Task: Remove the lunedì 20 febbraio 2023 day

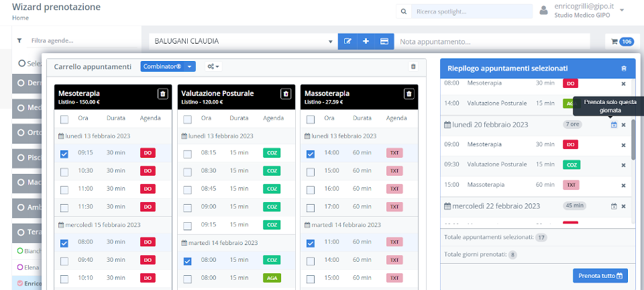Action: point(623,125)
